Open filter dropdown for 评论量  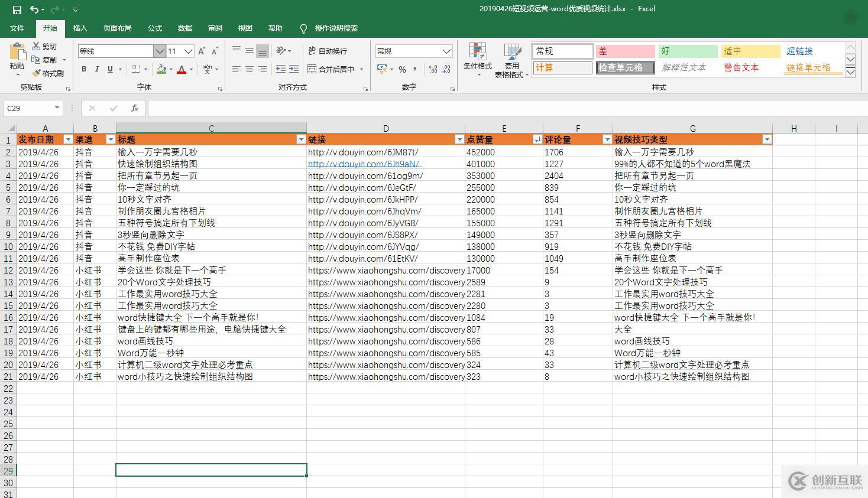coord(607,139)
